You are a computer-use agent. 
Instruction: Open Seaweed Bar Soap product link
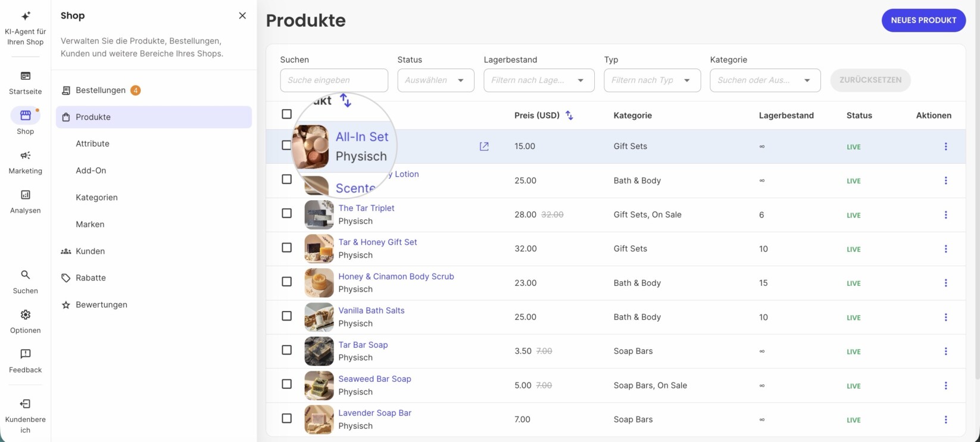click(x=374, y=379)
